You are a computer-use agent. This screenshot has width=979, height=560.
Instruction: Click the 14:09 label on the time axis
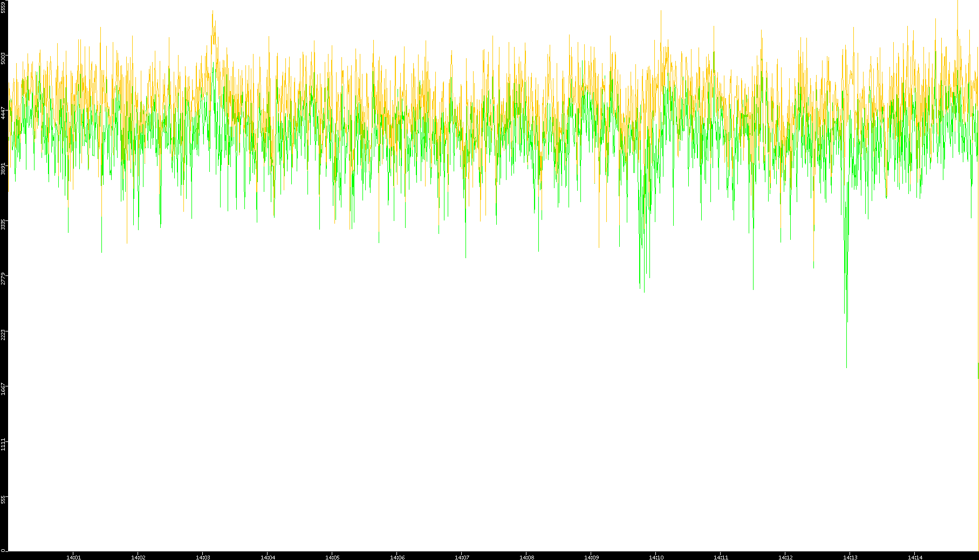point(591,557)
